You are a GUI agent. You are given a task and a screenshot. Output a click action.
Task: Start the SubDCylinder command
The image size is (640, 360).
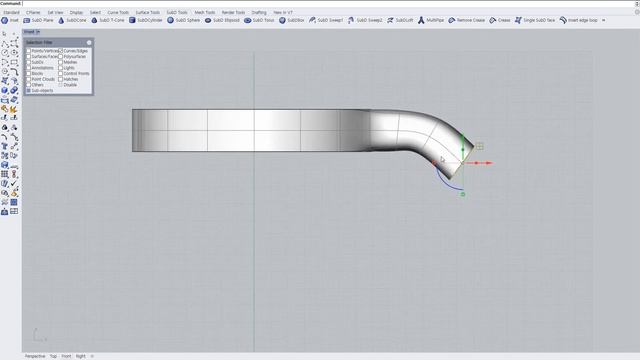[x=146, y=20]
